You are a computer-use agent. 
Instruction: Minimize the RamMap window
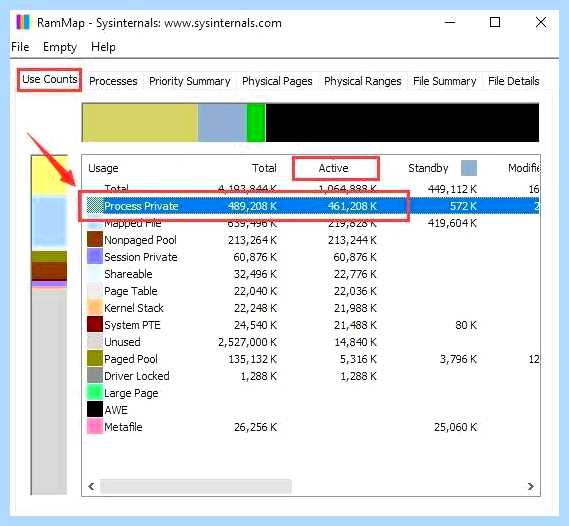[450, 22]
